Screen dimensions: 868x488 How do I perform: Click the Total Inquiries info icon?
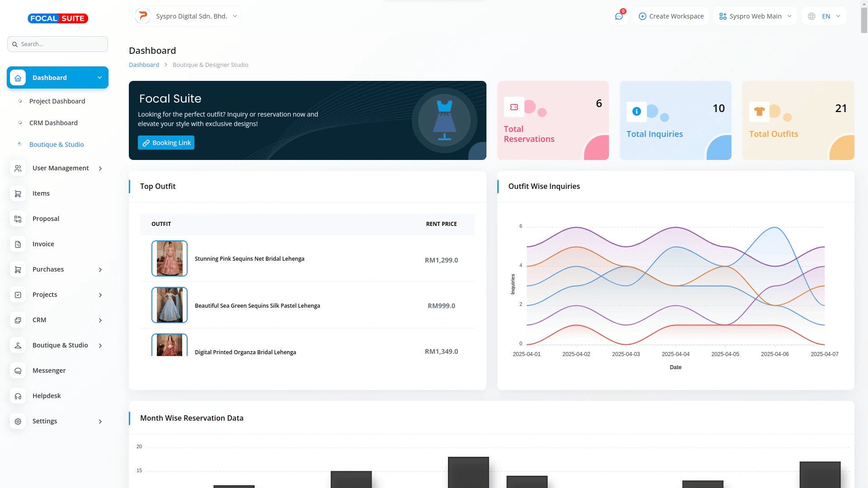tap(637, 111)
